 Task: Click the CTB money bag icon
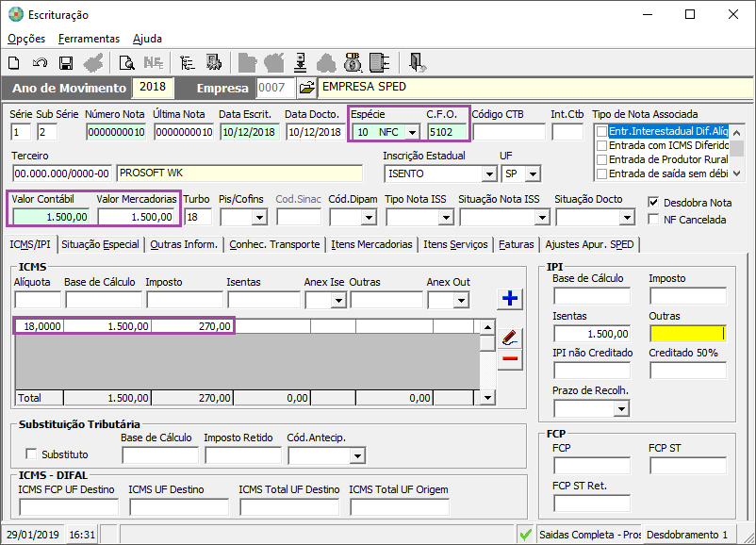pos(353,63)
